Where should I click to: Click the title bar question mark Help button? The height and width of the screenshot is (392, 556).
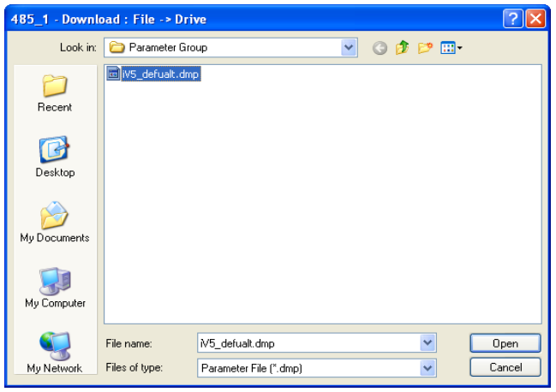click(x=513, y=19)
